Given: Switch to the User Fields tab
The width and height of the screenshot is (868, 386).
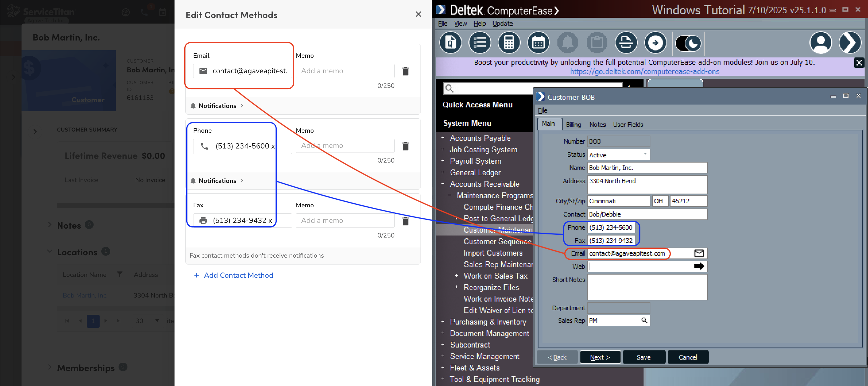Looking at the screenshot, I should tap(628, 125).
